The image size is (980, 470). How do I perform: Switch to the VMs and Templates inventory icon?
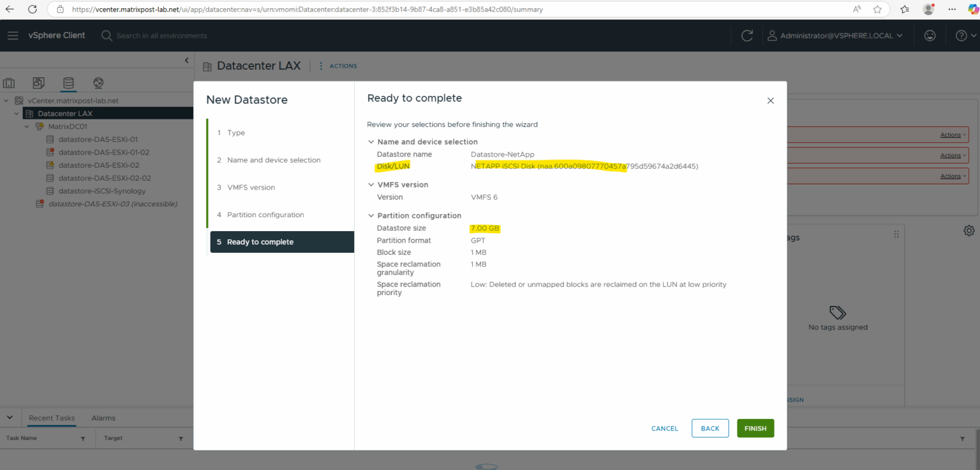[38, 83]
